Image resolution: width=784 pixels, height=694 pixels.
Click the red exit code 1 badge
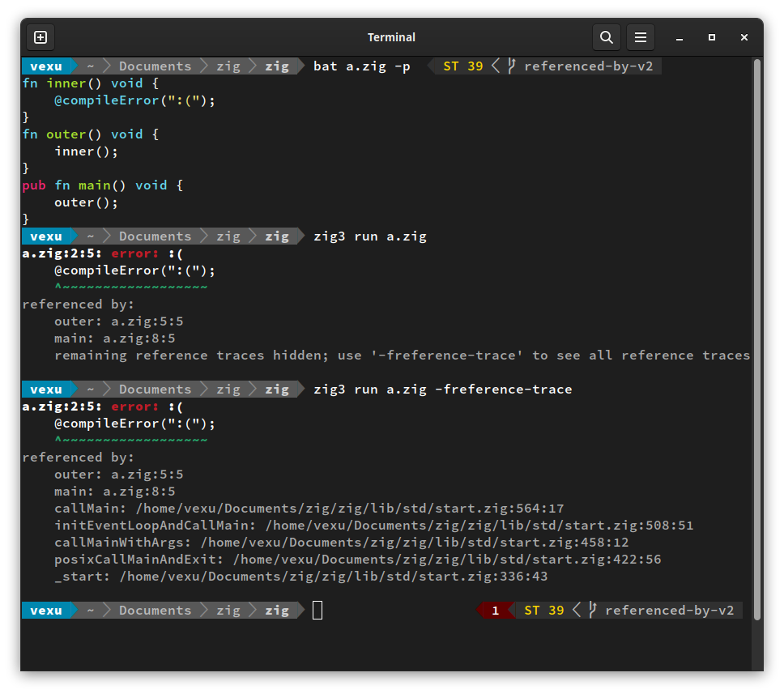(495, 610)
